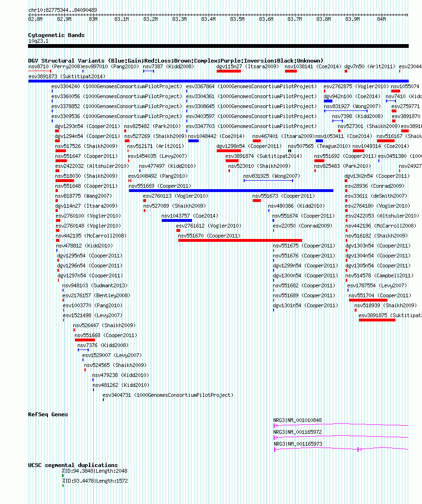Click the nsv818775 (Wang2007) label
The width and height of the screenshot is (422, 504).
click(x=83, y=196)
